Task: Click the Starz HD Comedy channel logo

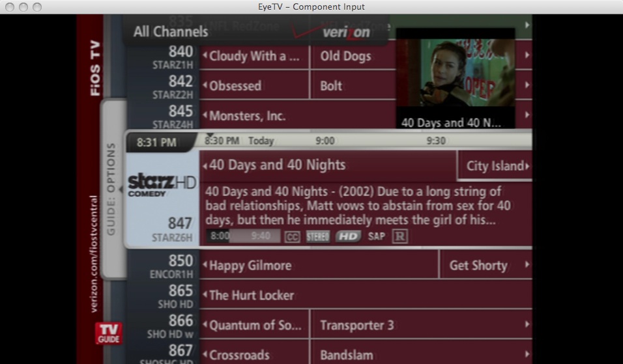Action: 162,185
